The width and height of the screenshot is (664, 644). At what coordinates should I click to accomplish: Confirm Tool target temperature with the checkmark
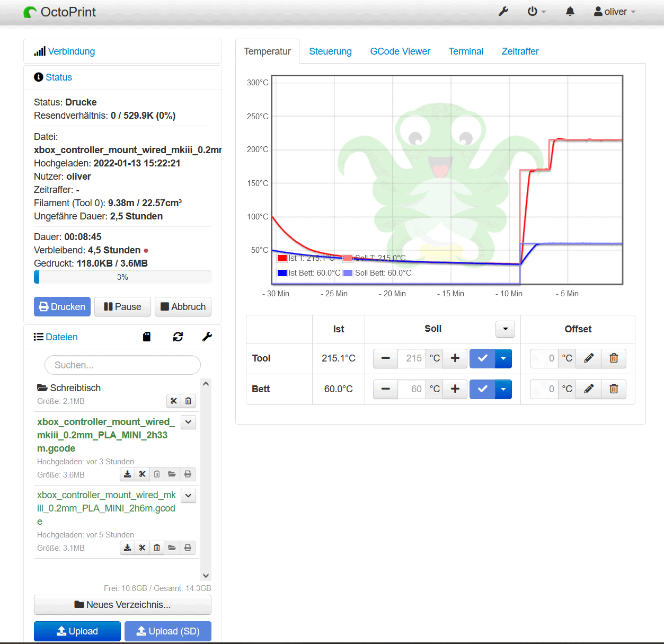click(x=482, y=358)
